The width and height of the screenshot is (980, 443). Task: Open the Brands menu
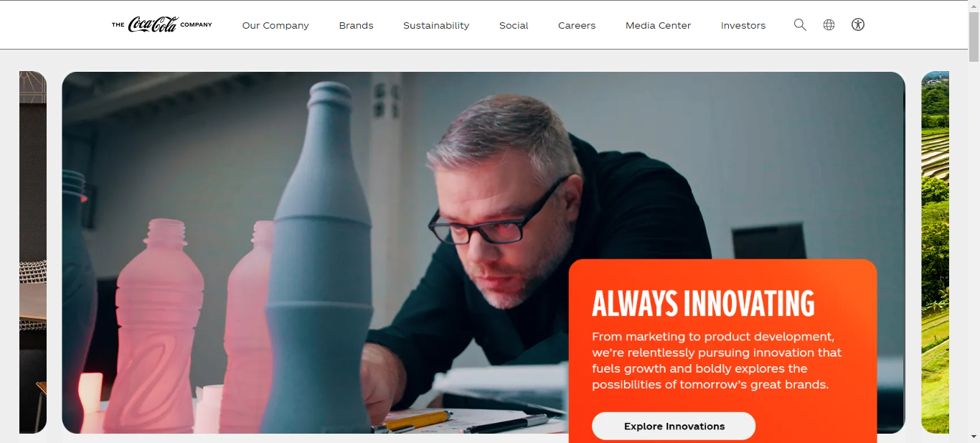(x=357, y=25)
